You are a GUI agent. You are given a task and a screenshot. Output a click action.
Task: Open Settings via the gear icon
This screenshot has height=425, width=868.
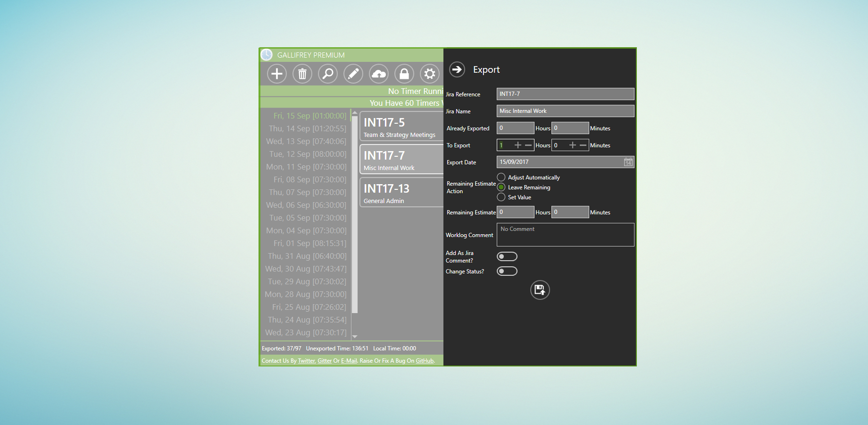pyautogui.click(x=430, y=74)
